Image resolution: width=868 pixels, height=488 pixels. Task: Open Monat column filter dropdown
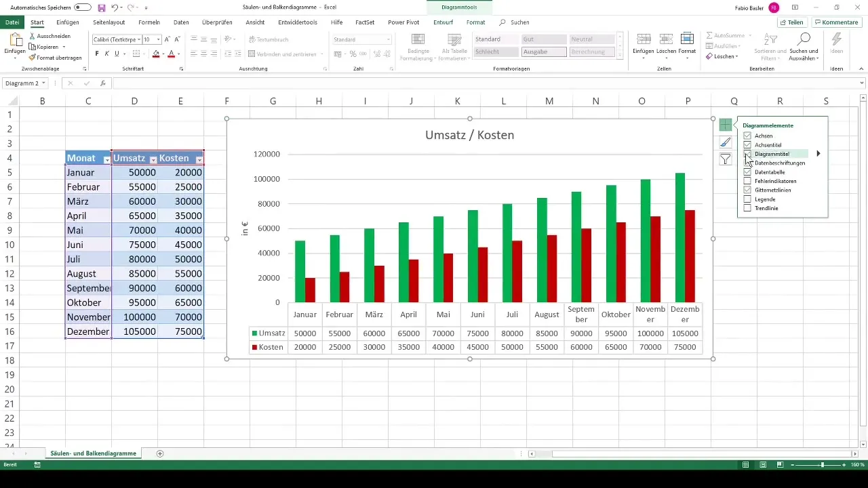point(106,159)
